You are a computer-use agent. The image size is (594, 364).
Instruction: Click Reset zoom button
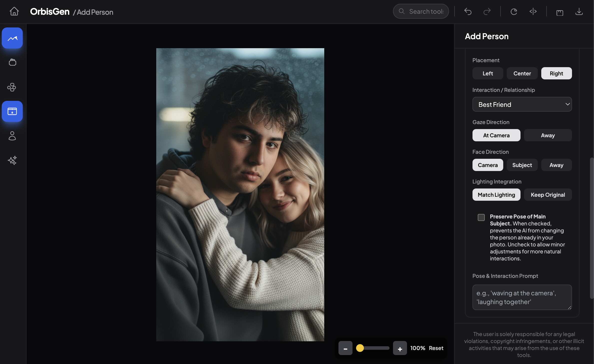436,348
